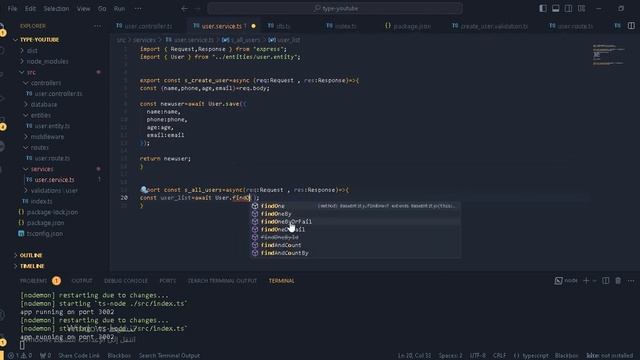This screenshot has height=360, width=640.
Task: Collapse the src folder
Action: 31,72
